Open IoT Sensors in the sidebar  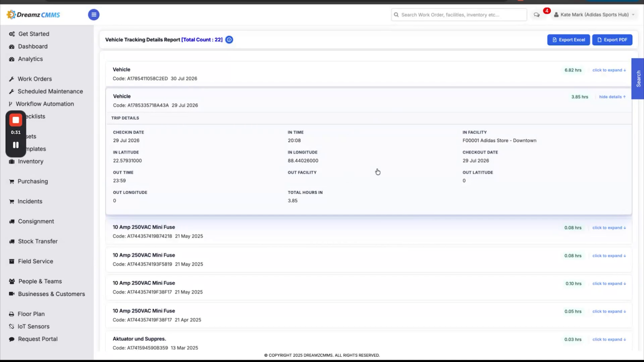click(34, 327)
